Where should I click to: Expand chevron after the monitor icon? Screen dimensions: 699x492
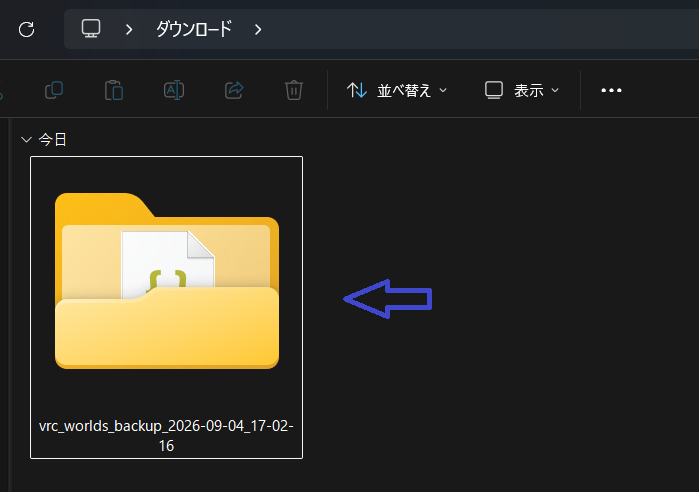[129, 29]
